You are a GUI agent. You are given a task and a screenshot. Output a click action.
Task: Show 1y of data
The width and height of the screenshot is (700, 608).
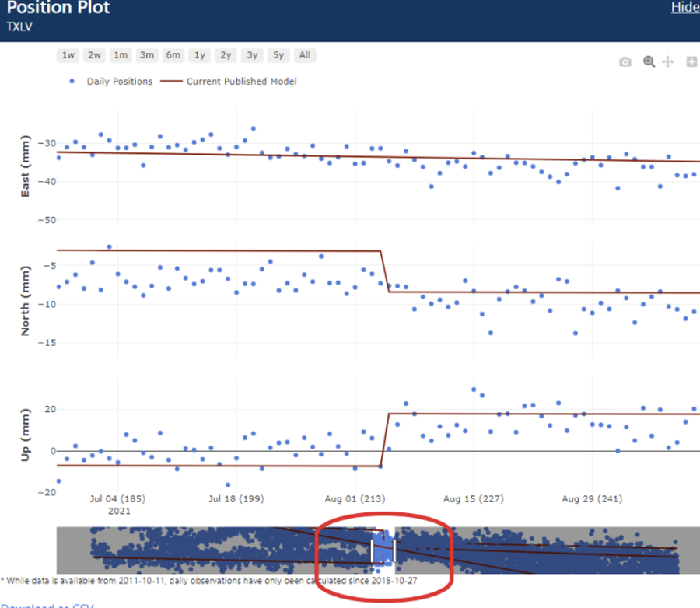(200, 55)
